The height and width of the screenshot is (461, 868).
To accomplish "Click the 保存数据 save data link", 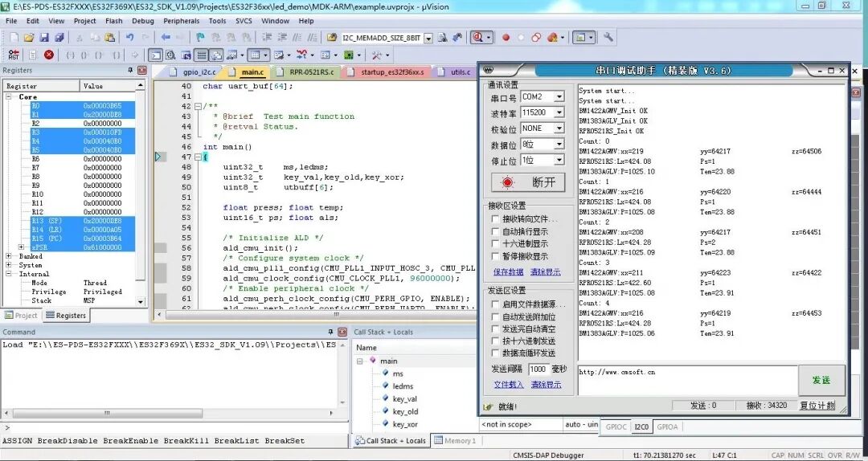I will pyautogui.click(x=510, y=272).
